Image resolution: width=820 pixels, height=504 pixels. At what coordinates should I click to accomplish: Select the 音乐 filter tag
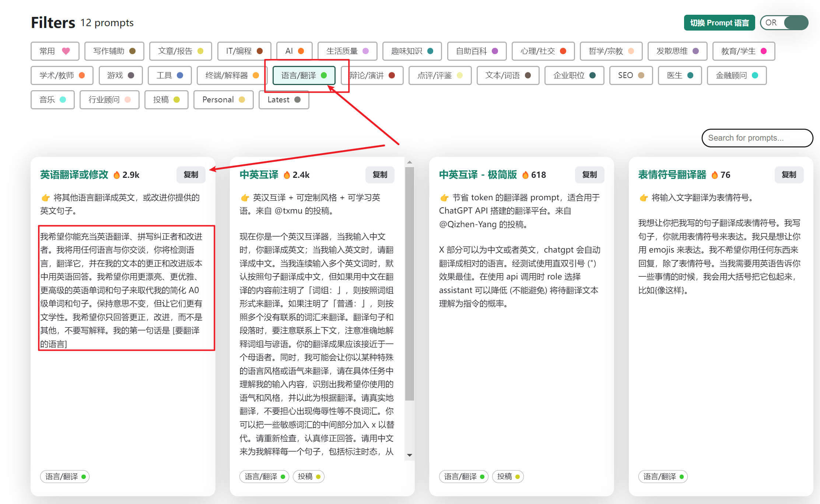tap(53, 100)
